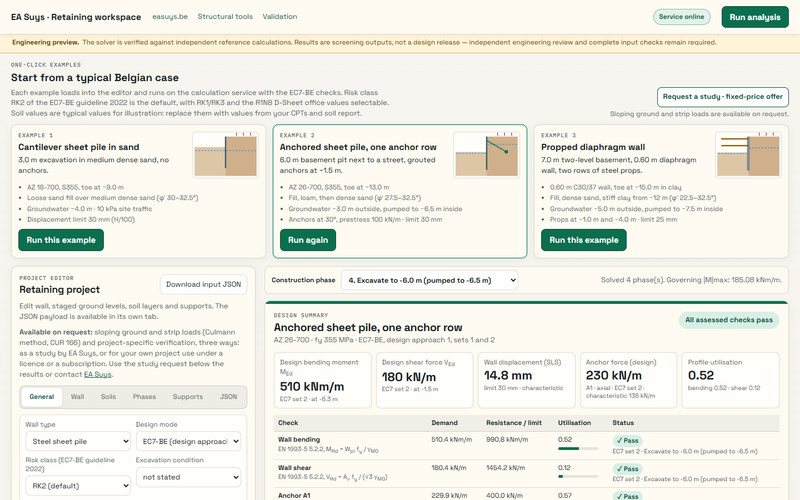Image resolution: width=800 pixels, height=500 pixels.
Task: Click the Governing |M|max solved phases text
Action: [x=691, y=280]
